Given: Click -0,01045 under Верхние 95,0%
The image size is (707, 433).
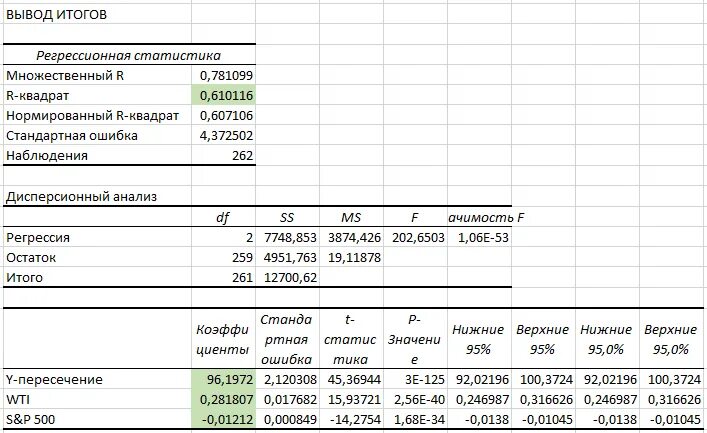Looking at the screenshot, I should point(675,419).
